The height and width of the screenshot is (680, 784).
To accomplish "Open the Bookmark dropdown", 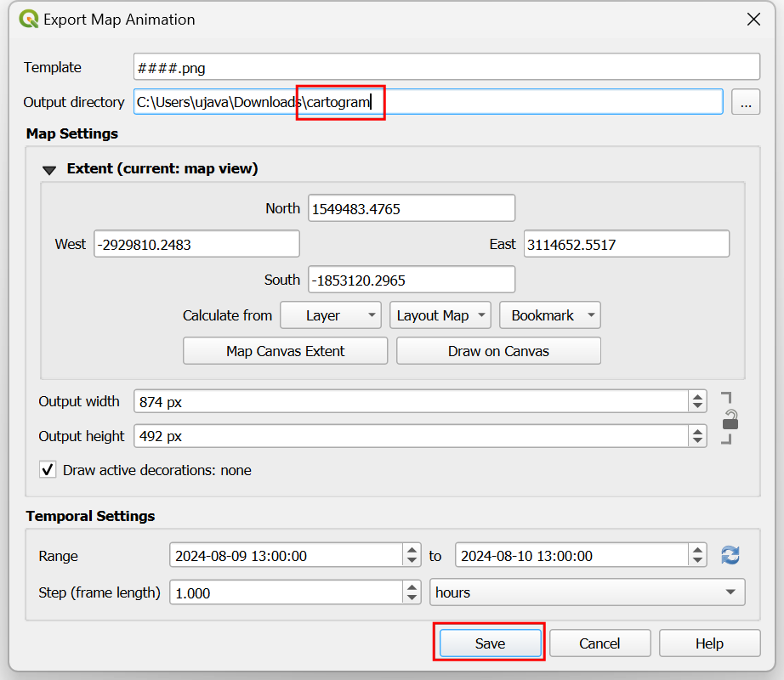I will (x=549, y=315).
